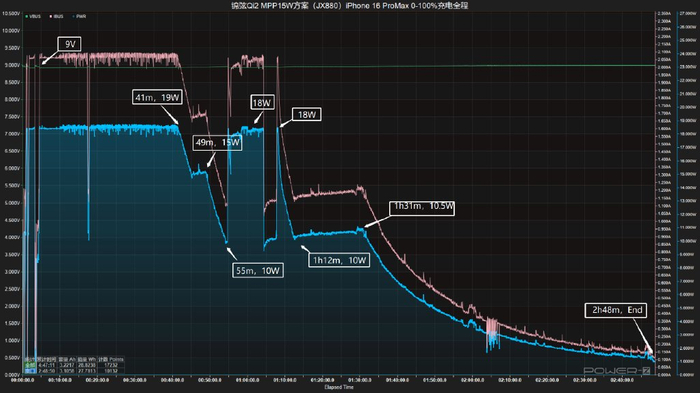Click the Ah capacity column header

(x=67, y=359)
